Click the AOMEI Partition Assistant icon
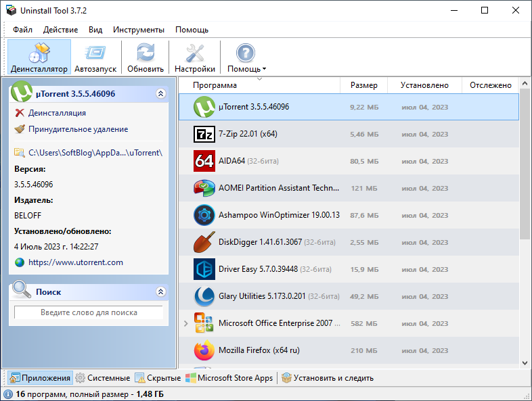The image size is (532, 401). 204,188
